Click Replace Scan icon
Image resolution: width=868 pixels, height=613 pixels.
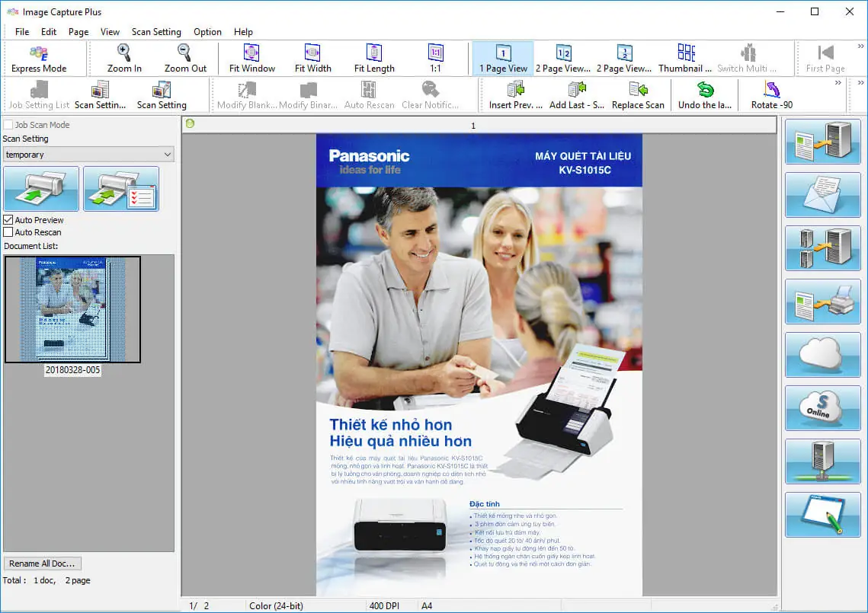click(x=638, y=95)
